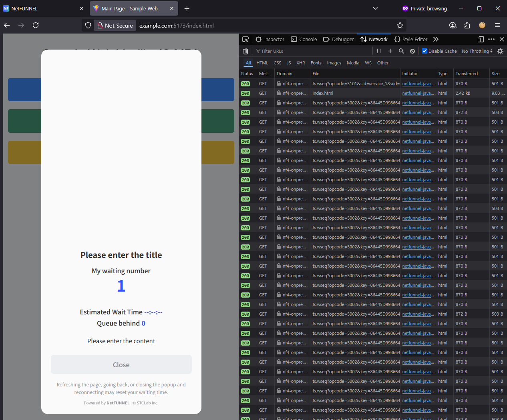Image resolution: width=507 pixels, height=420 pixels.
Task: Open netfunnel initiator link for index.html
Action: [417, 93]
